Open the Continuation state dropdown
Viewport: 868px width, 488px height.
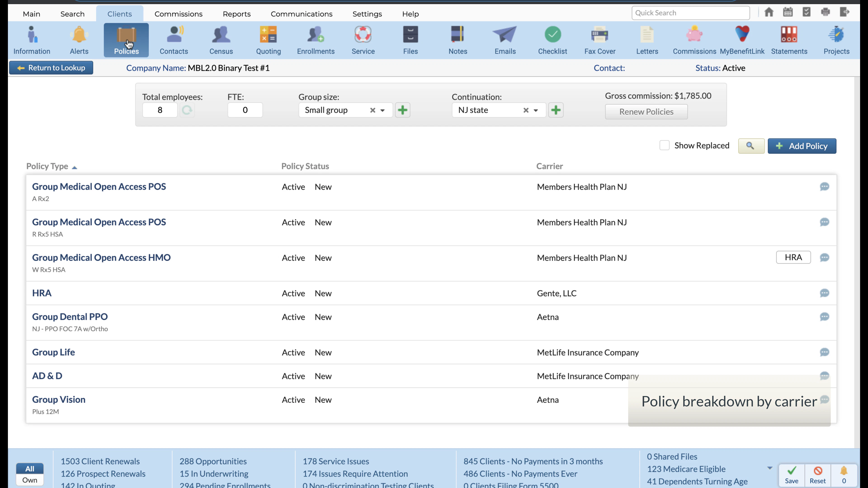point(536,110)
